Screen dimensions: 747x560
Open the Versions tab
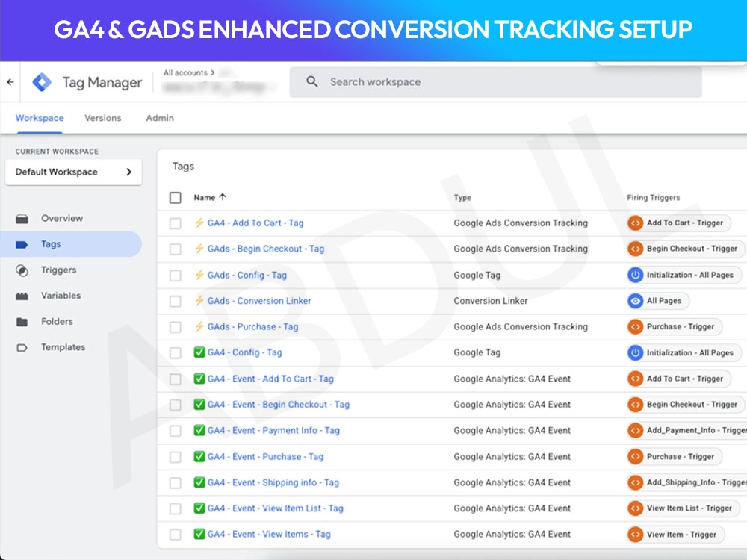pos(103,118)
